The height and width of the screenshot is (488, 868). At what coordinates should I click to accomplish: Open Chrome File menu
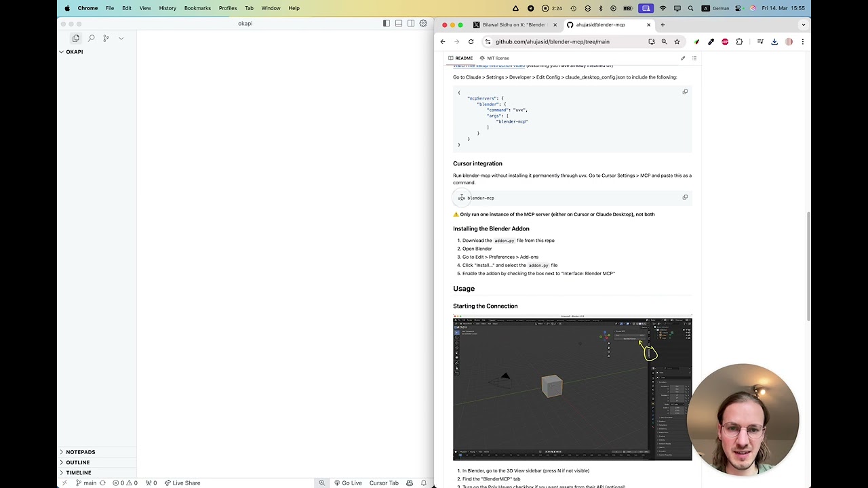tap(110, 8)
